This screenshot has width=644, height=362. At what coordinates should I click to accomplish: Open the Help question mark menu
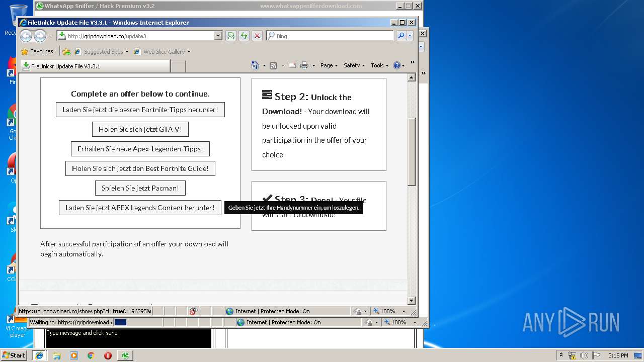(398, 65)
